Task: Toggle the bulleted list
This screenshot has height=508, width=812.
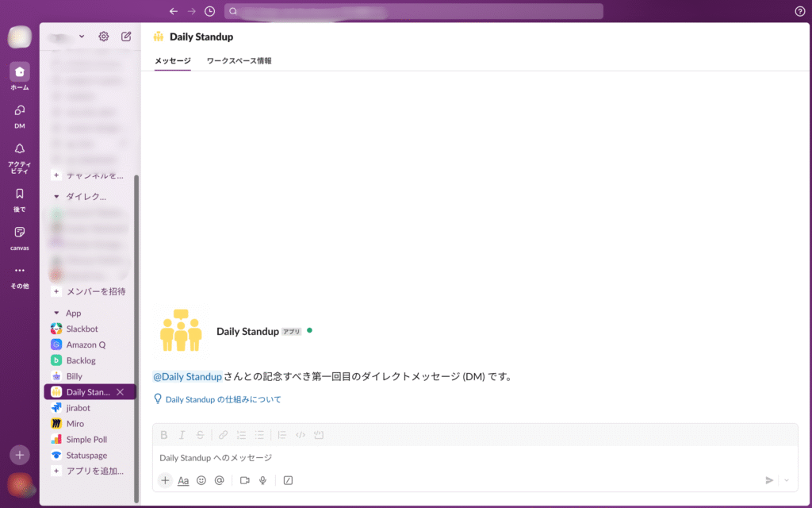Action: (259, 435)
